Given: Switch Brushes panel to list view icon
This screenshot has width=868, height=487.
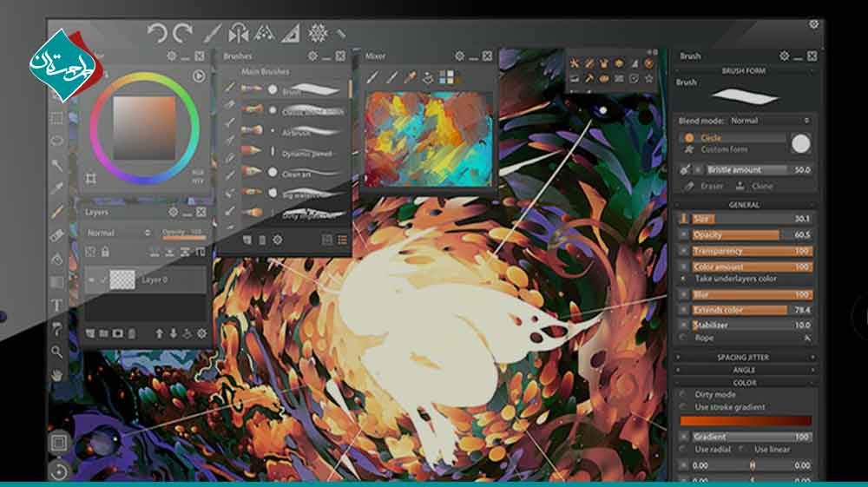Looking at the screenshot, I should [x=343, y=240].
